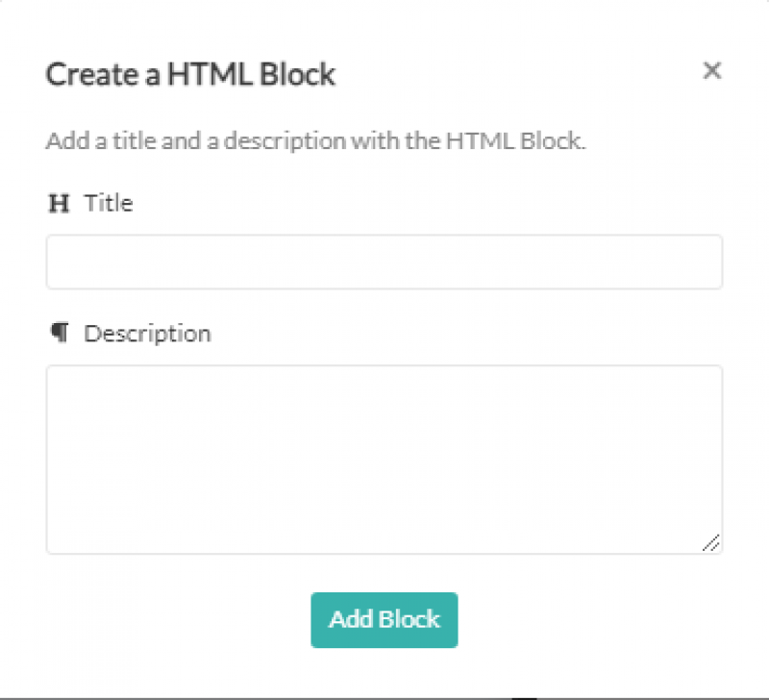This screenshot has width=769, height=700.
Task: Click the single-line field below Title
Action: pyautogui.click(x=384, y=262)
